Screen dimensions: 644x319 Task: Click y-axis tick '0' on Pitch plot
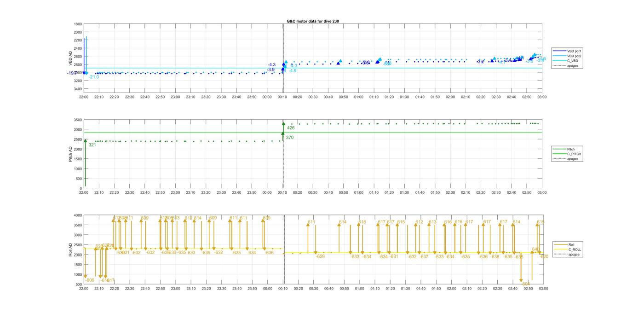coord(80,188)
